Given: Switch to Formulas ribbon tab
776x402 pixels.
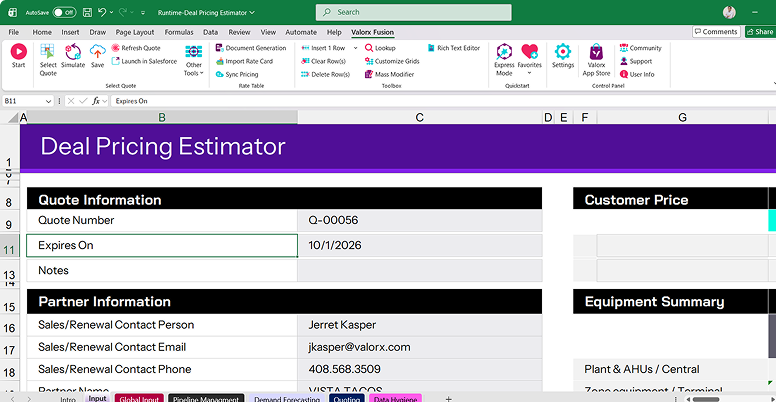Looking at the screenshot, I should 179,32.
